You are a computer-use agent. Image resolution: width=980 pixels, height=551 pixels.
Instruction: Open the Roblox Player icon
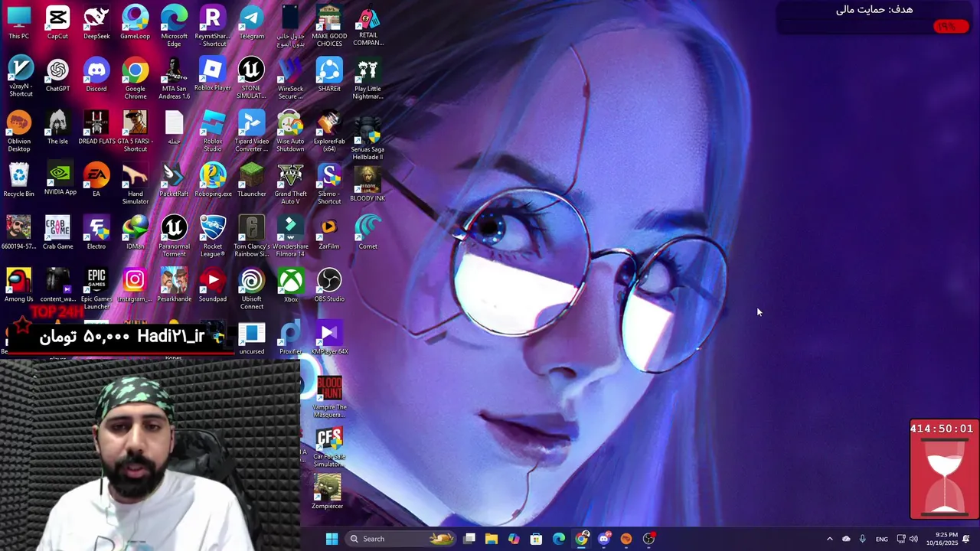point(213,75)
